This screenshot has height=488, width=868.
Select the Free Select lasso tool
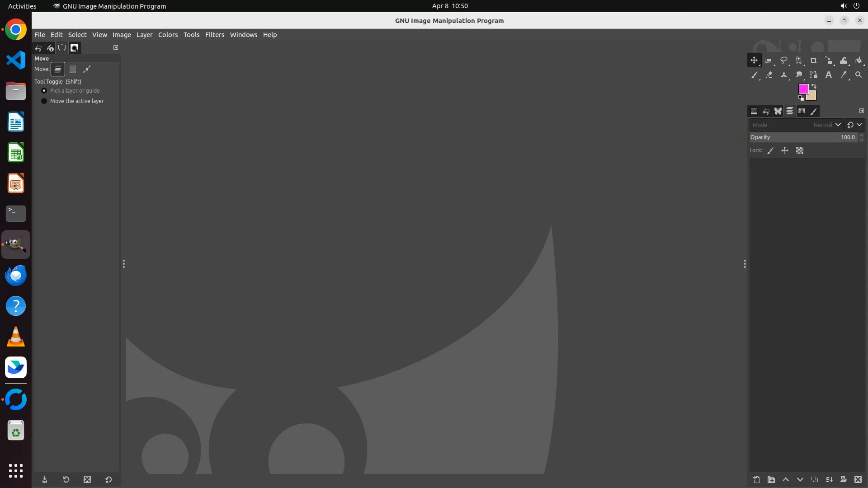pyautogui.click(x=784, y=60)
